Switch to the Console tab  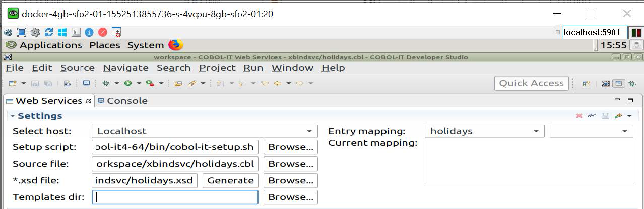tap(122, 100)
